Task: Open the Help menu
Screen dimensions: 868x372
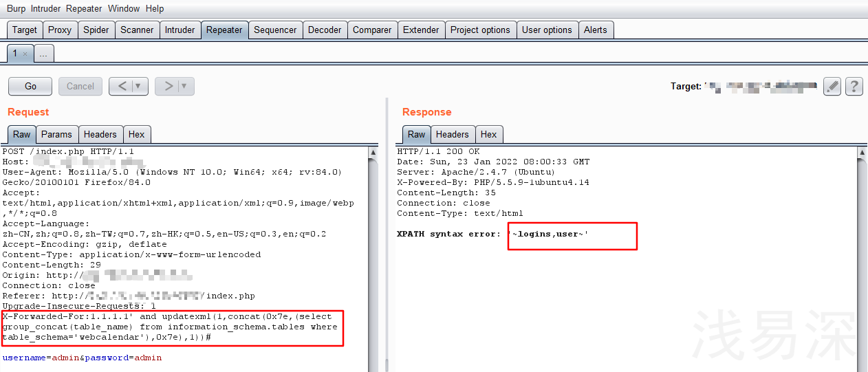Action: pyautogui.click(x=155, y=9)
